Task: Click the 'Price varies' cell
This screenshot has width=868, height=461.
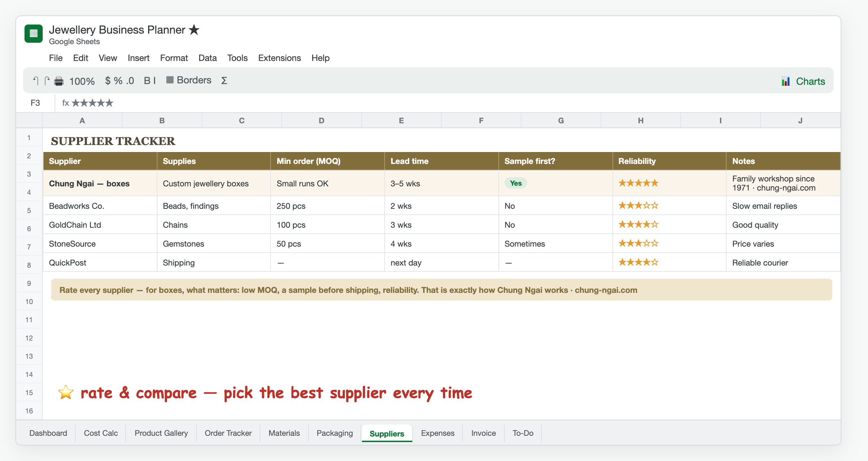Action: coord(783,244)
